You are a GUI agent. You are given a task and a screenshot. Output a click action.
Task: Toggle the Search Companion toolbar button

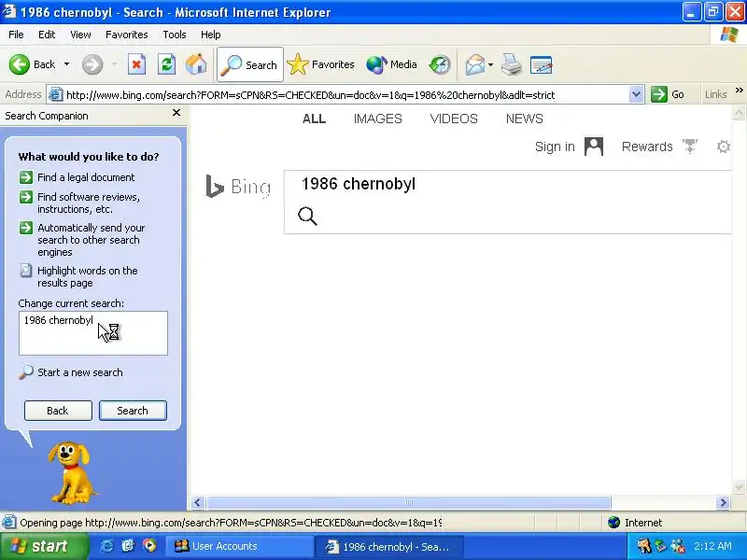[250, 64]
